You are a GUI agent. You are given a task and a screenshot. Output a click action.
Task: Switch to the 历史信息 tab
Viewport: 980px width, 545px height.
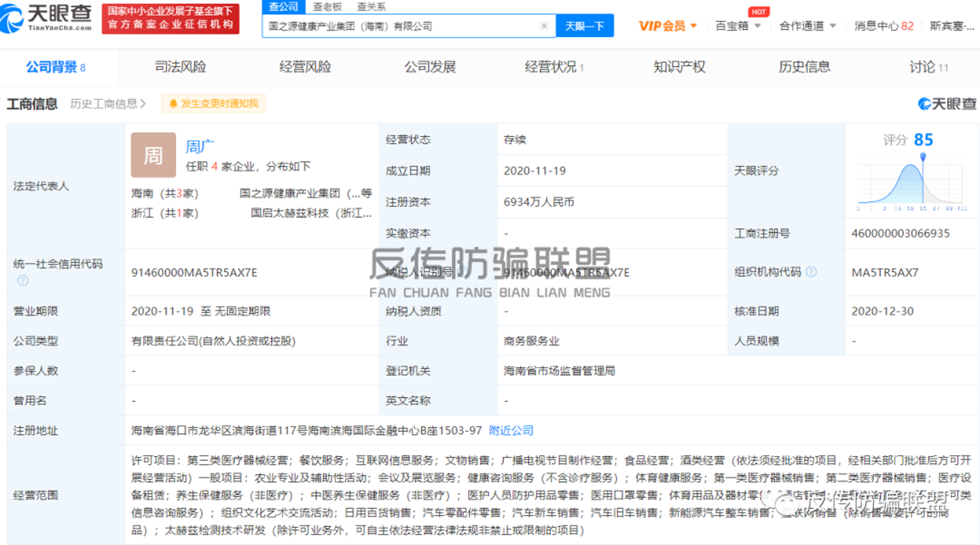tap(804, 67)
